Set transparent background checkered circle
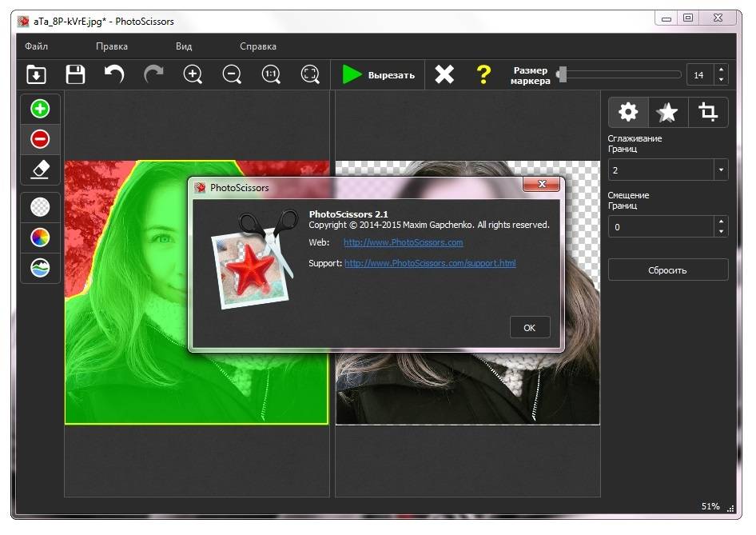This screenshot has height=535, width=756. pos(40,207)
